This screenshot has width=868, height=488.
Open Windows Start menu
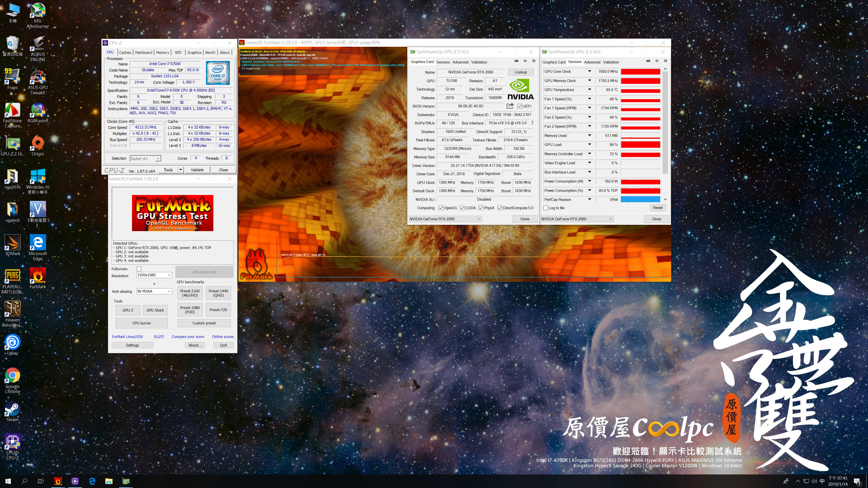[8, 481]
